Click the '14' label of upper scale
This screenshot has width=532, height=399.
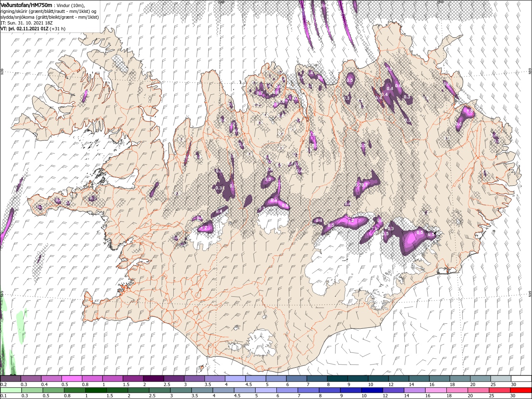tap(411, 384)
